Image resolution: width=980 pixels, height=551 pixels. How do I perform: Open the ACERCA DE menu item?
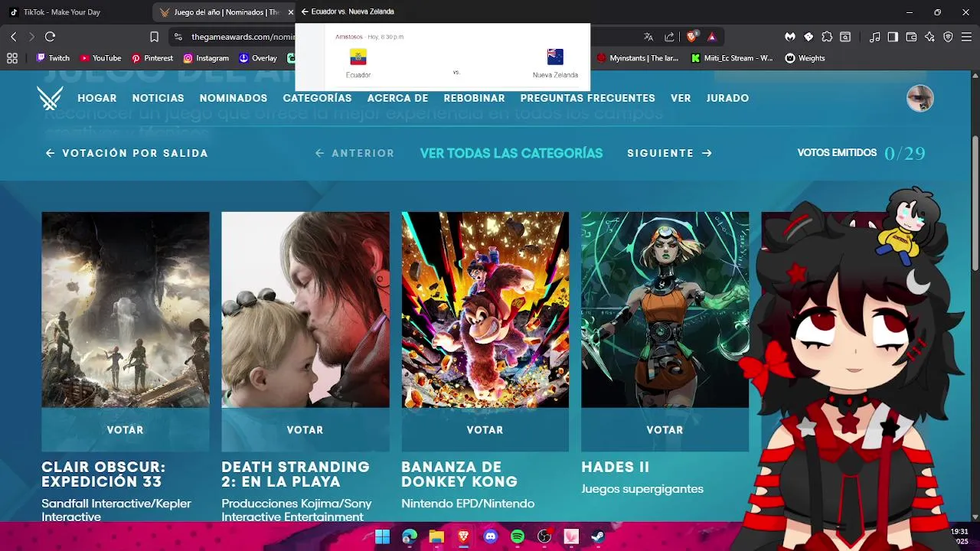click(397, 98)
